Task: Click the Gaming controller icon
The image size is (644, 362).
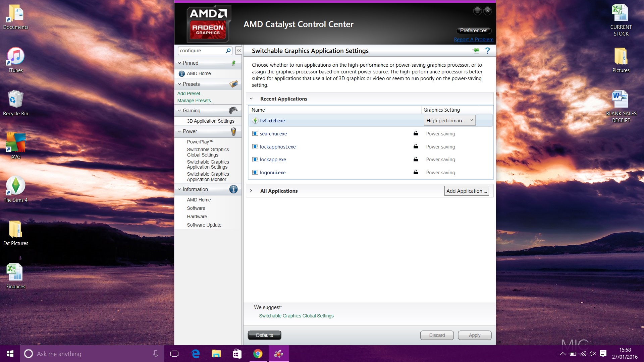Action: (x=233, y=110)
